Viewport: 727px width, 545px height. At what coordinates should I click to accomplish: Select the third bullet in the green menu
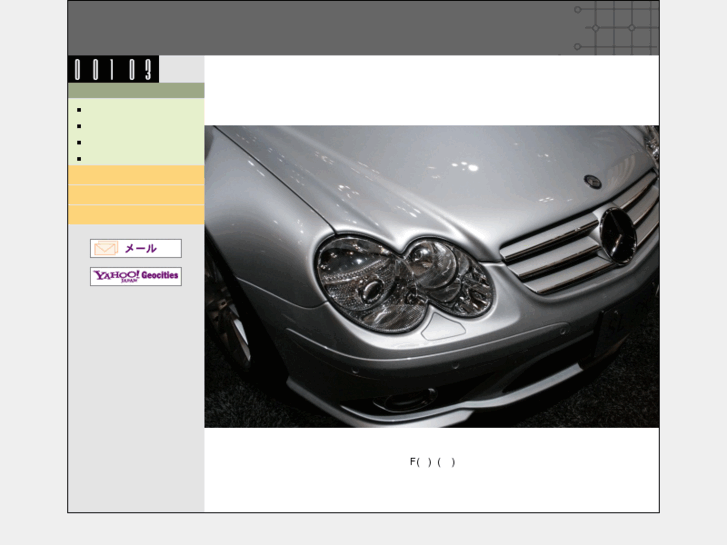coord(79,142)
